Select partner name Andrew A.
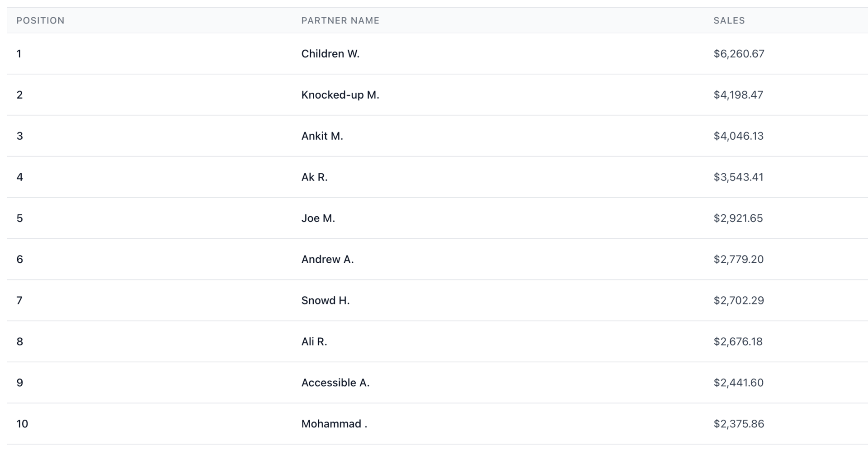Image resolution: width=868 pixels, height=450 pixels. coord(327,260)
